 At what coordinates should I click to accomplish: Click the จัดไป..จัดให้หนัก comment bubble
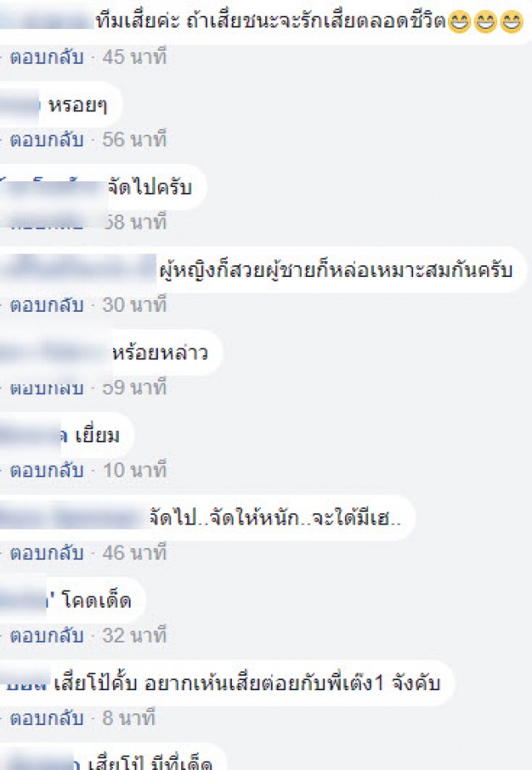(x=208, y=518)
